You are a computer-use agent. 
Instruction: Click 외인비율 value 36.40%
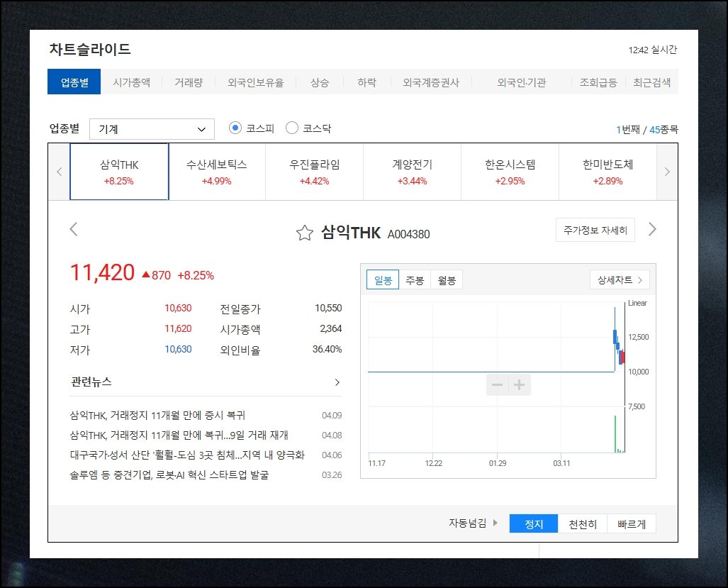(327, 349)
